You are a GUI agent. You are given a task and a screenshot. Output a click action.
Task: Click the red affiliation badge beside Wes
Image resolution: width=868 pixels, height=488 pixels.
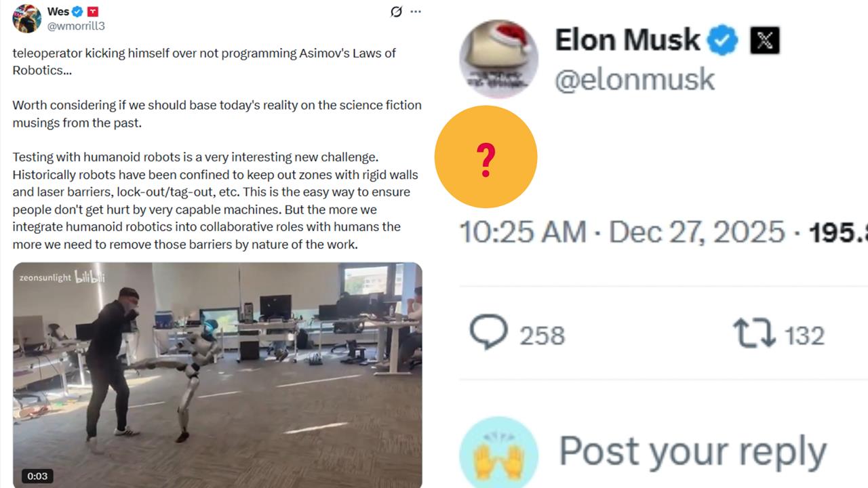coord(93,12)
